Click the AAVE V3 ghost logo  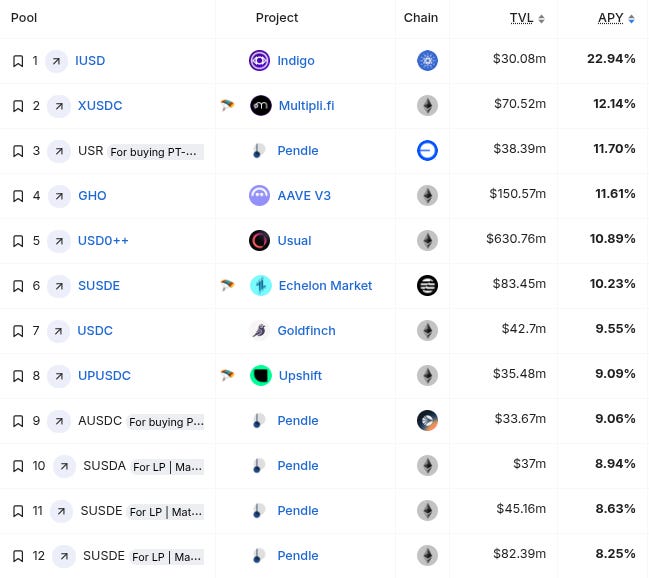[260, 195]
